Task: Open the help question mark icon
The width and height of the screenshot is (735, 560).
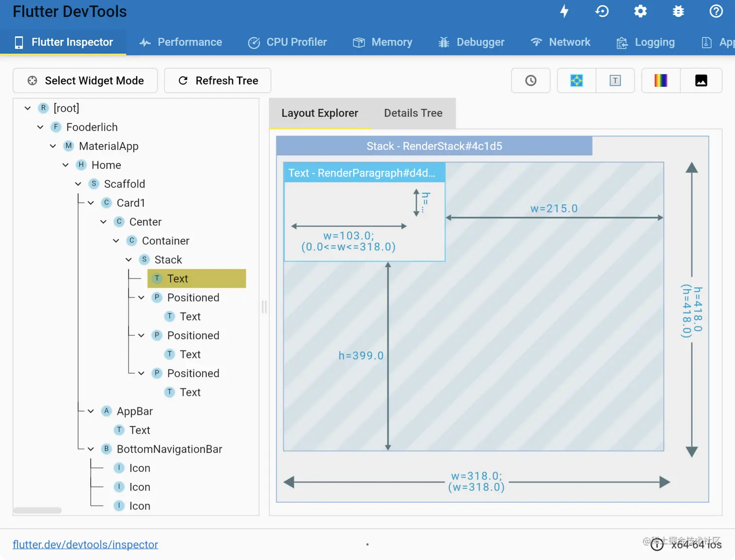Action: [716, 11]
